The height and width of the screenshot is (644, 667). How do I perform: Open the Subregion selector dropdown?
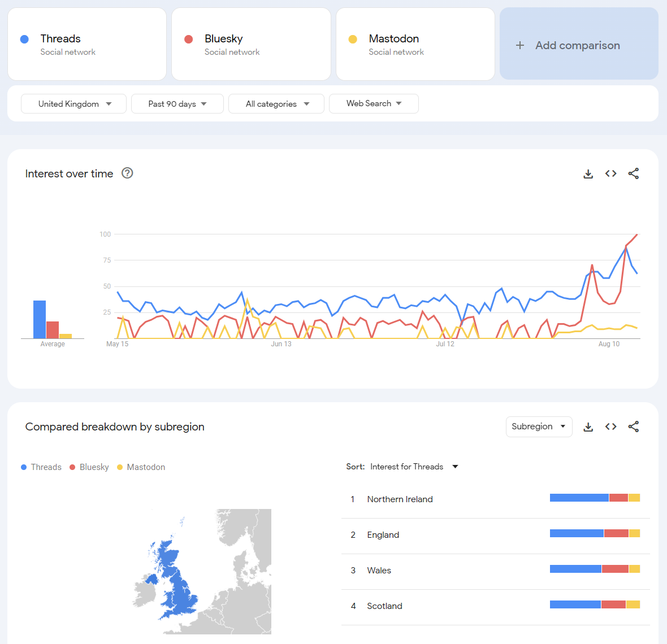[539, 427]
